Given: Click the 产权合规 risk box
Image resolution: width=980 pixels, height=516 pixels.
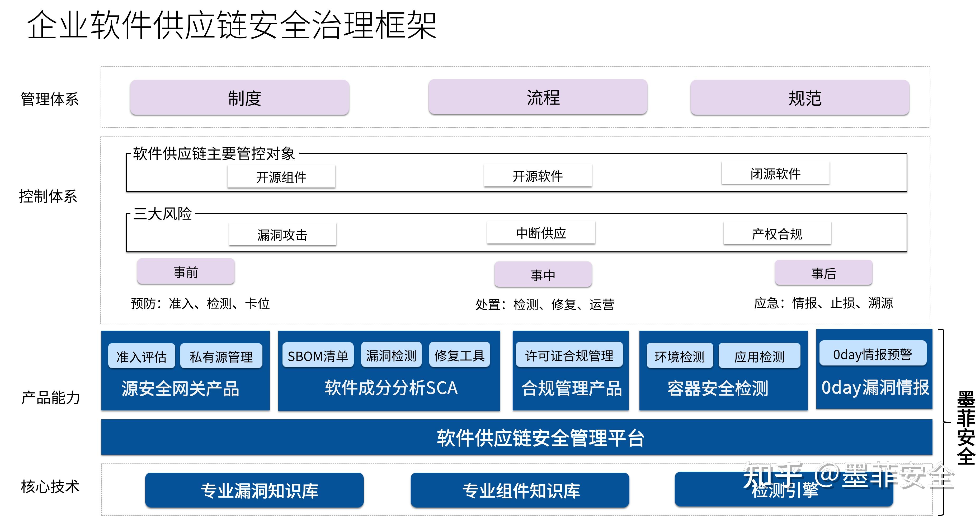Looking at the screenshot, I should pyautogui.click(x=777, y=233).
